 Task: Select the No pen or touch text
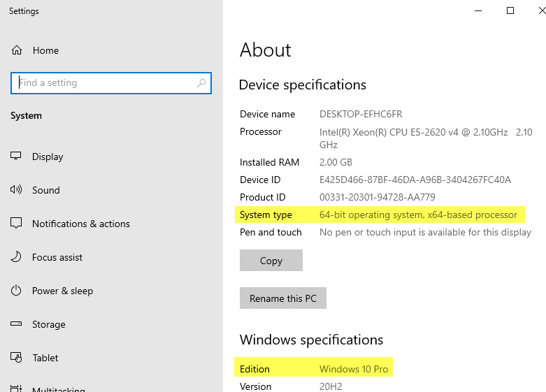(425, 232)
